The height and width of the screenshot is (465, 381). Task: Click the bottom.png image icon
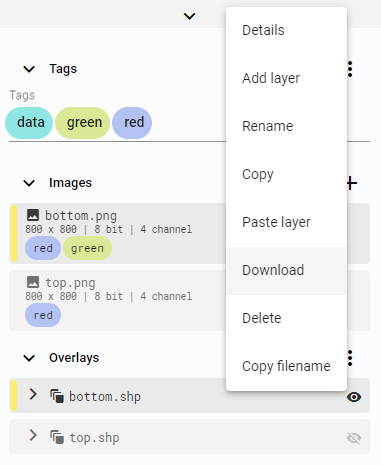click(33, 215)
